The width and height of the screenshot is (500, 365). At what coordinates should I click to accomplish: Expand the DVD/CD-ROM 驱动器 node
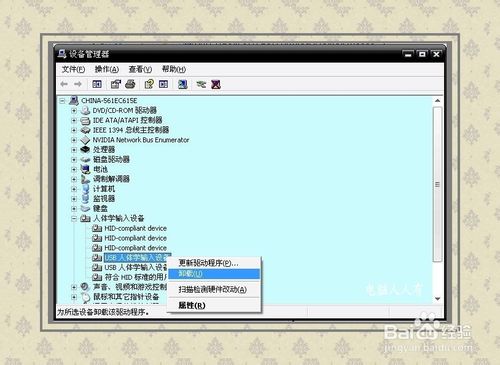74,110
